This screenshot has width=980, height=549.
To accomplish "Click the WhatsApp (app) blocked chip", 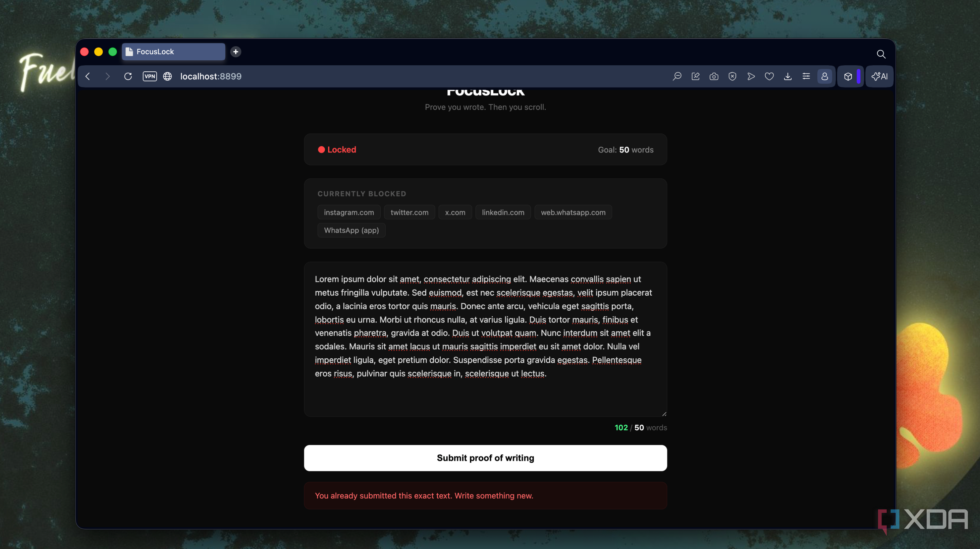I will pos(351,230).
